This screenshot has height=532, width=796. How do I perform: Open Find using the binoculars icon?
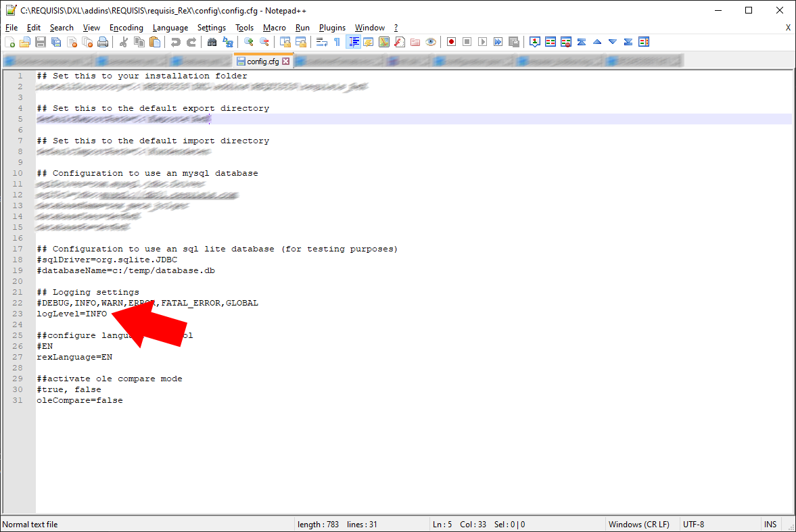[x=212, y=42]
